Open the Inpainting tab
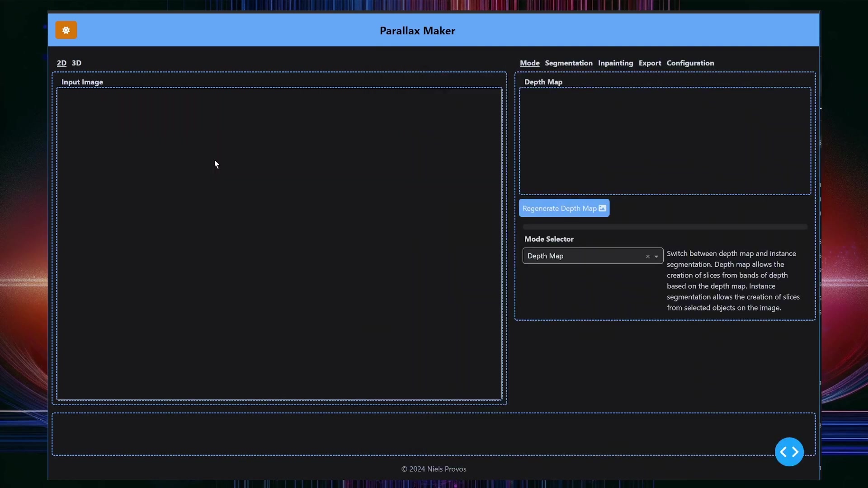Image resolution: width=868 pixels, height=488 pixels. point(615,63)
